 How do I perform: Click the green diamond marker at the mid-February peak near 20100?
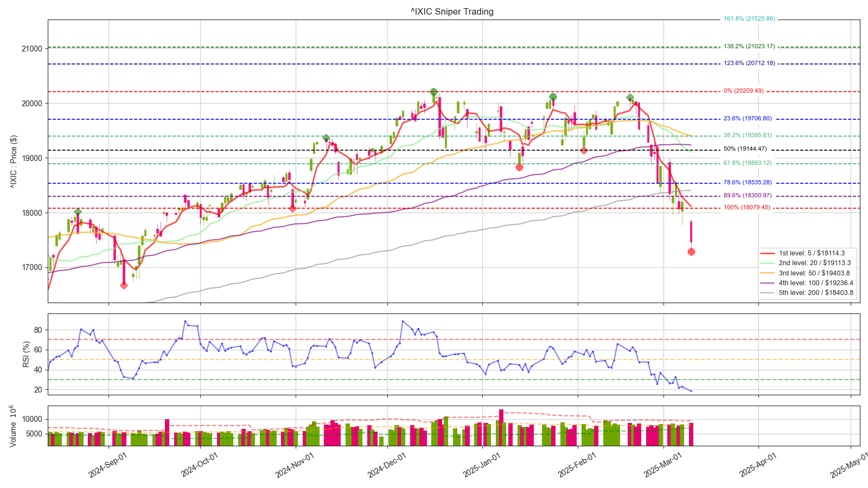[630, 98]
